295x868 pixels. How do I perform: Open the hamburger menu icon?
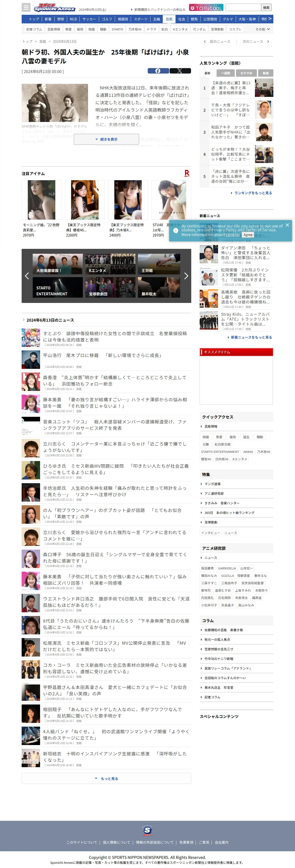26,7
